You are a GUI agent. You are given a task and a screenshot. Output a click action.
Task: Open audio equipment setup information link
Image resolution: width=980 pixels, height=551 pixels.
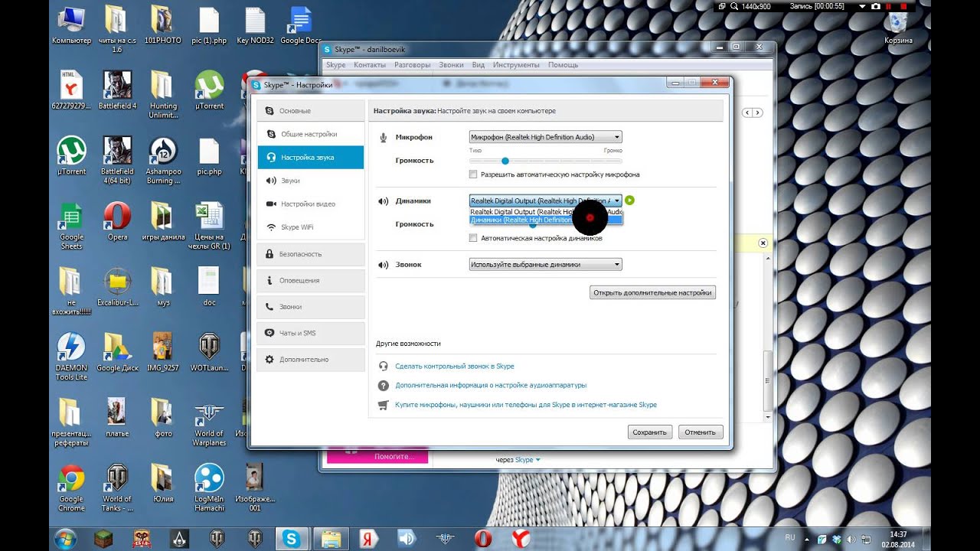coord(491,385)
